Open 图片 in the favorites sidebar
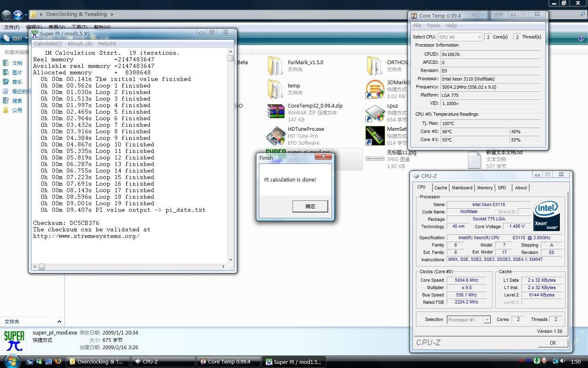The height and width of the screenshot is (368, 588). coord(17,72)
